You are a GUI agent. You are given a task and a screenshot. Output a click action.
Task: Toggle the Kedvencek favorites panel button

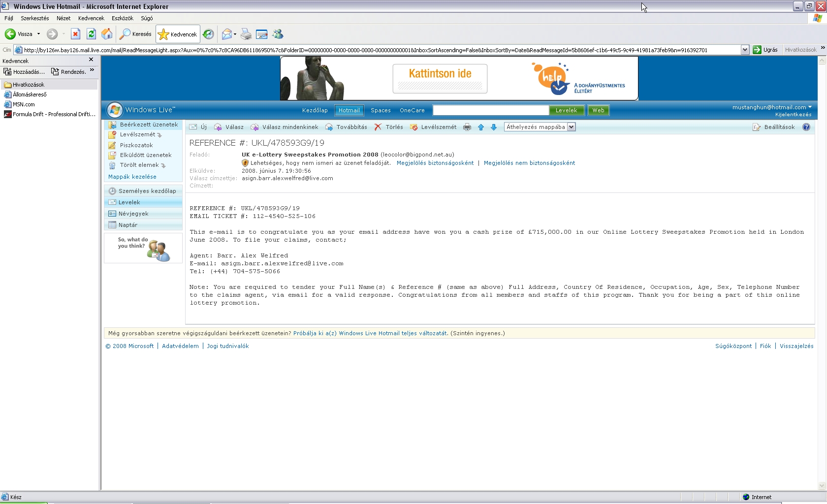click(178, 34)
